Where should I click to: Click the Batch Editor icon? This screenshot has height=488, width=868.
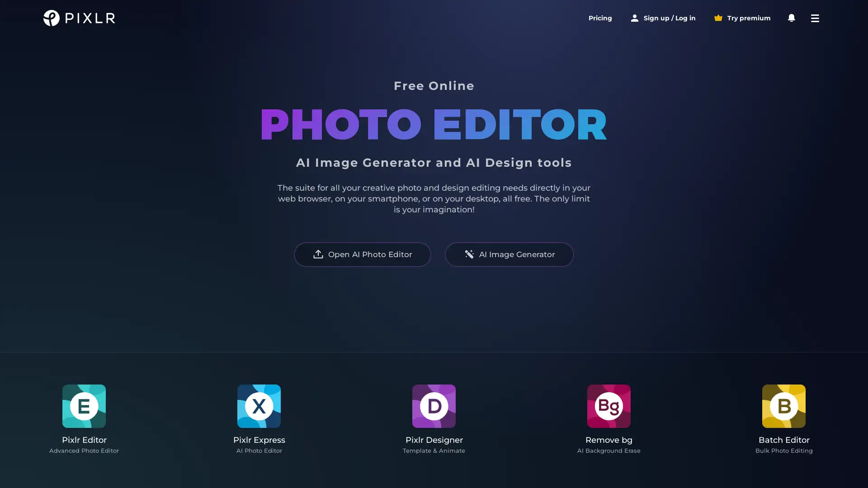point(784,406)
